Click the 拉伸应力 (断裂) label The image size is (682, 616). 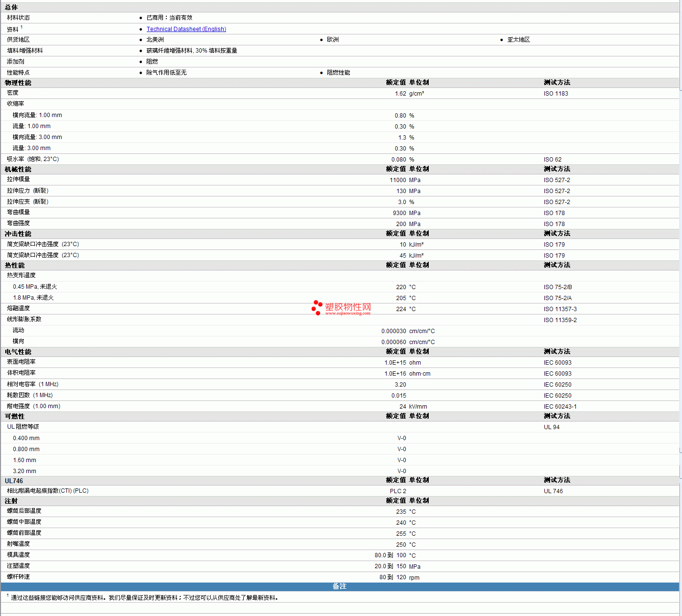[x=28, y=191]
